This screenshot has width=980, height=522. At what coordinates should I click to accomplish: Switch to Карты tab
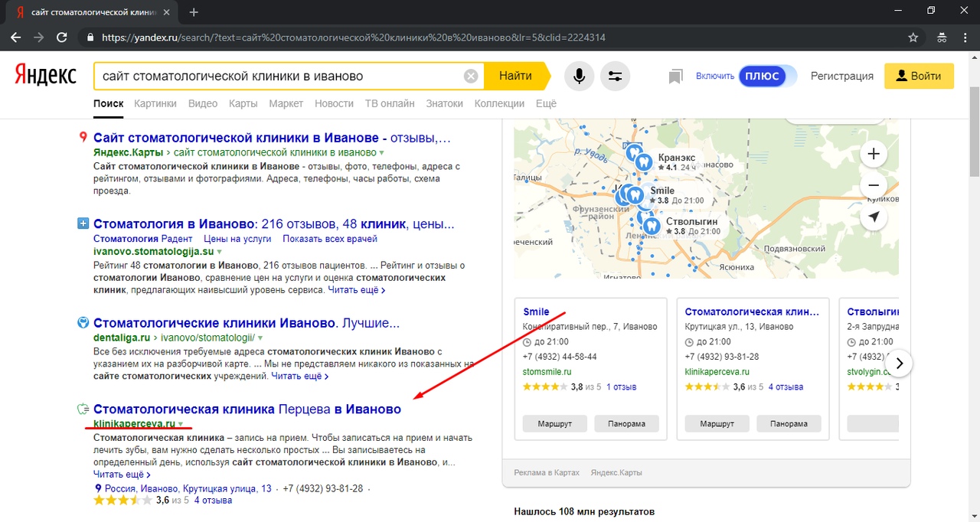[243, 103]
